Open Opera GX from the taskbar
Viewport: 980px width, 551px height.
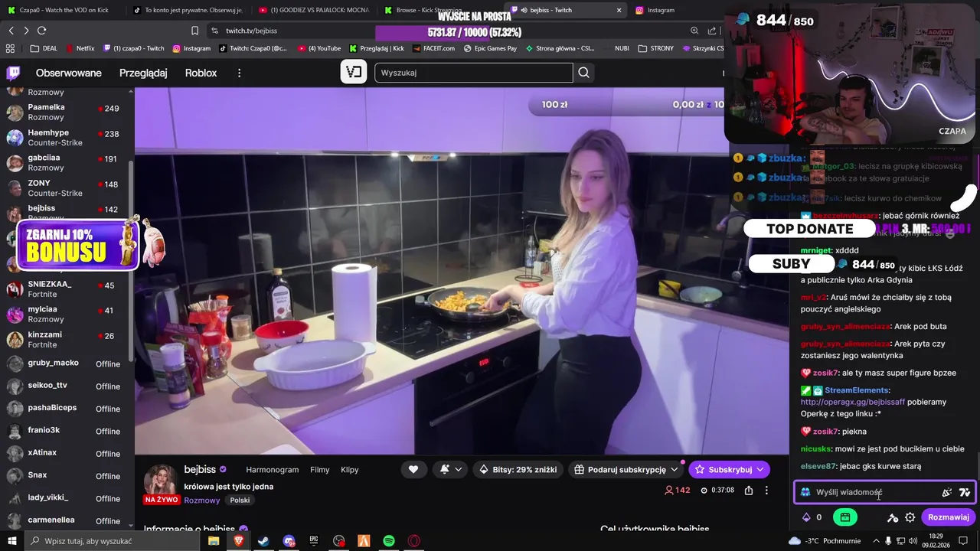pos(414,541)
